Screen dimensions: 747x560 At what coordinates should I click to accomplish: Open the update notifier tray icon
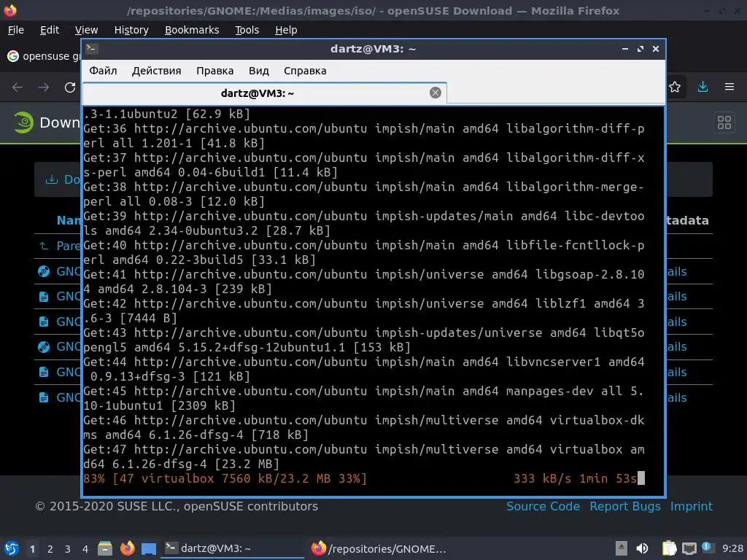pyautogui.click(x=708, y=548)
